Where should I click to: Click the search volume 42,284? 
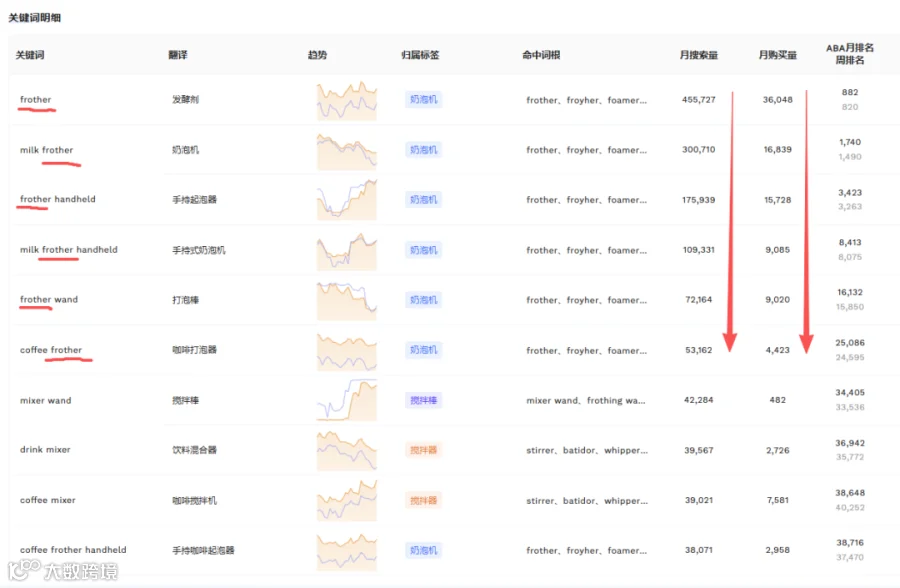click(699, 400)
